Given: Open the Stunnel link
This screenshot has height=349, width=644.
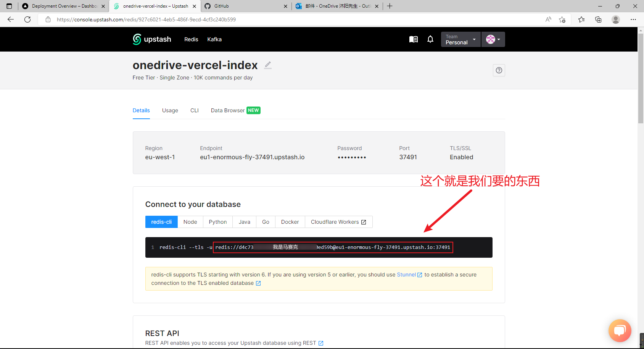Looking at the screenshot, I should pyautogui.click(x=407, y=275).
